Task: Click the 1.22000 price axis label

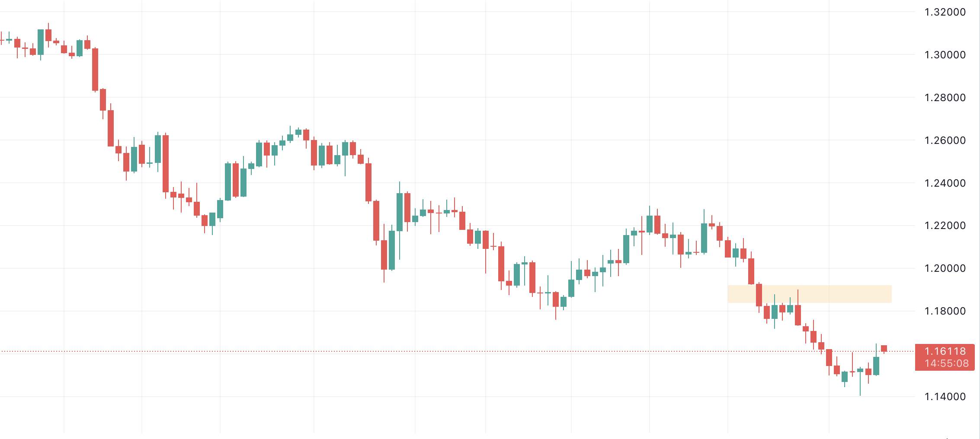Action: coord(945,226)
